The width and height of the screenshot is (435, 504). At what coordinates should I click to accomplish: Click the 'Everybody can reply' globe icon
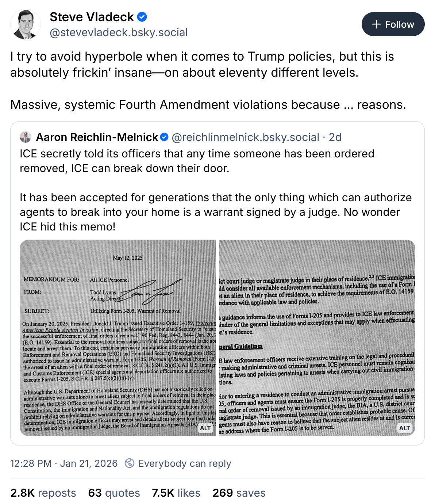130,463
